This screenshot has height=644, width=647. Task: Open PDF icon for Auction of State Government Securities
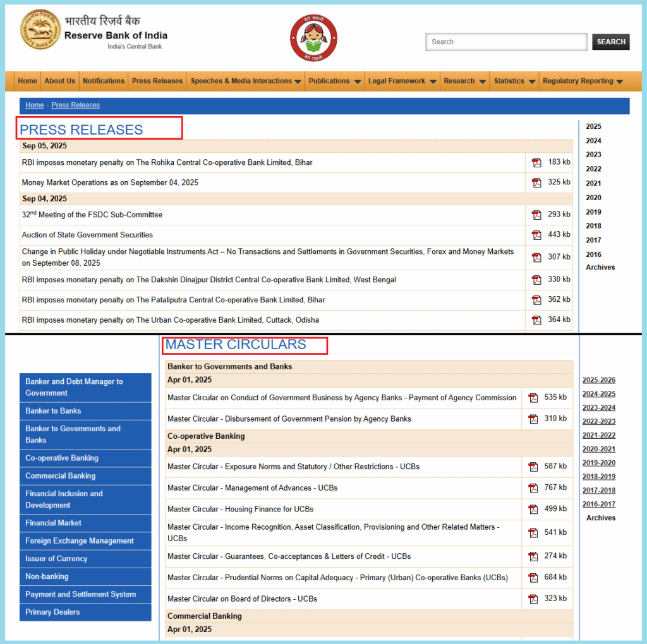pyautogui.click(x=536, y=235)
